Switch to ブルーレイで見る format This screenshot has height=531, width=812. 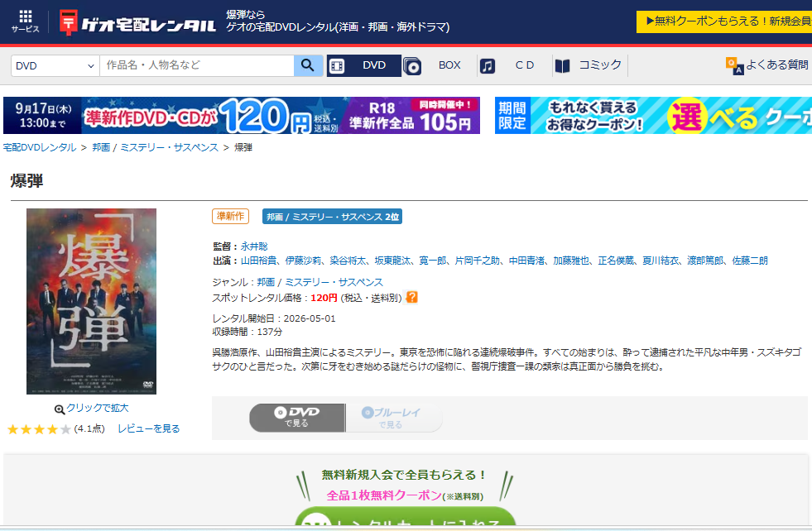point(394,418)
